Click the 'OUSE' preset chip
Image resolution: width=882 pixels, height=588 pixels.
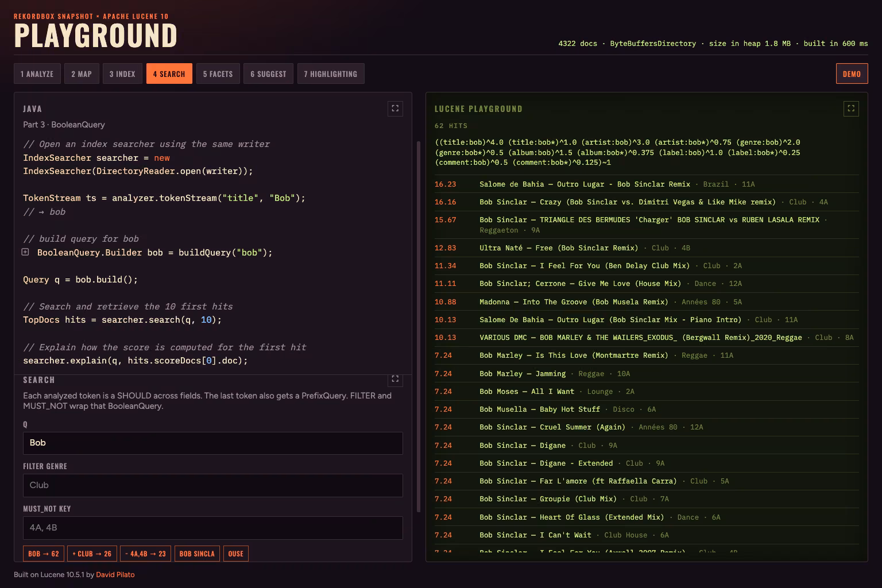tap(236, 554)
